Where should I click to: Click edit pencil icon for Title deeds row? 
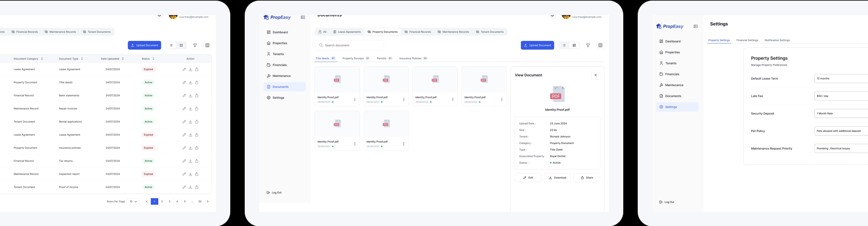point(184,82)
